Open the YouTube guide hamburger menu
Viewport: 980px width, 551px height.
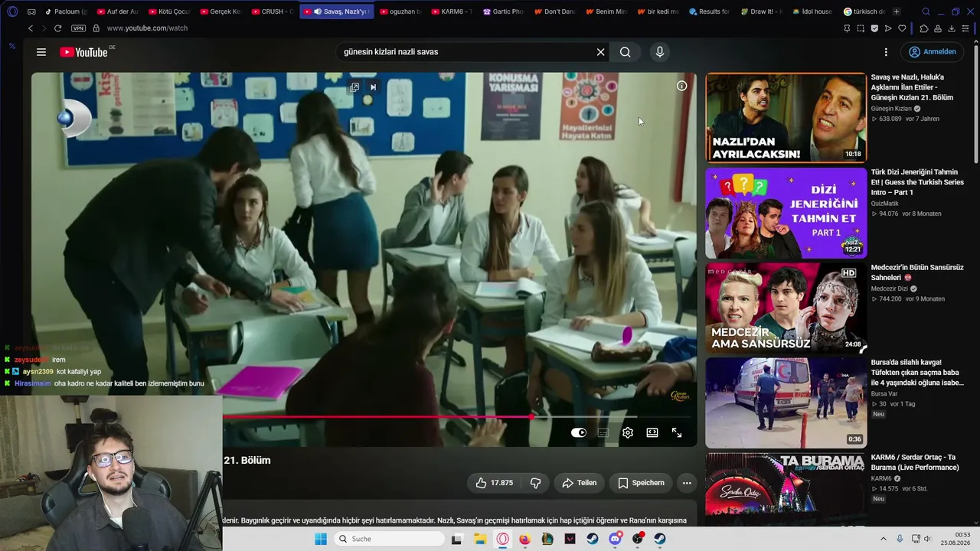(x=41, y=52)
